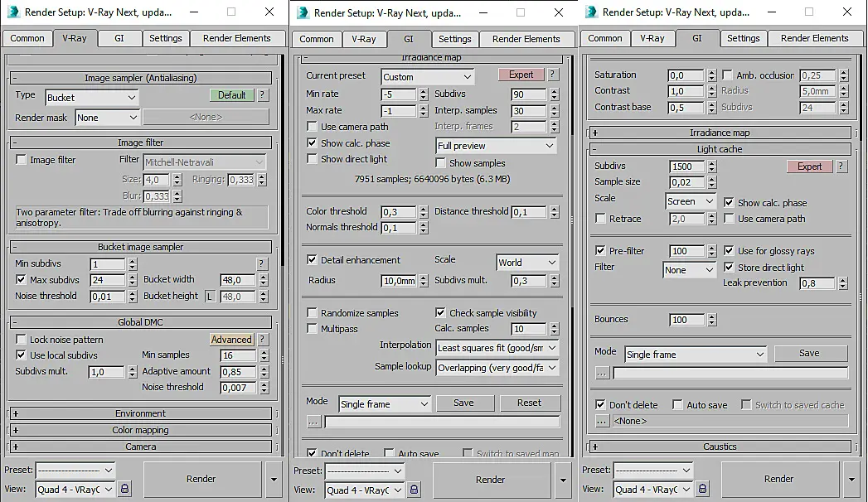Enable the Image filter checkbox
The width and height of the screenshot is (868, 502).
(21, 160)
